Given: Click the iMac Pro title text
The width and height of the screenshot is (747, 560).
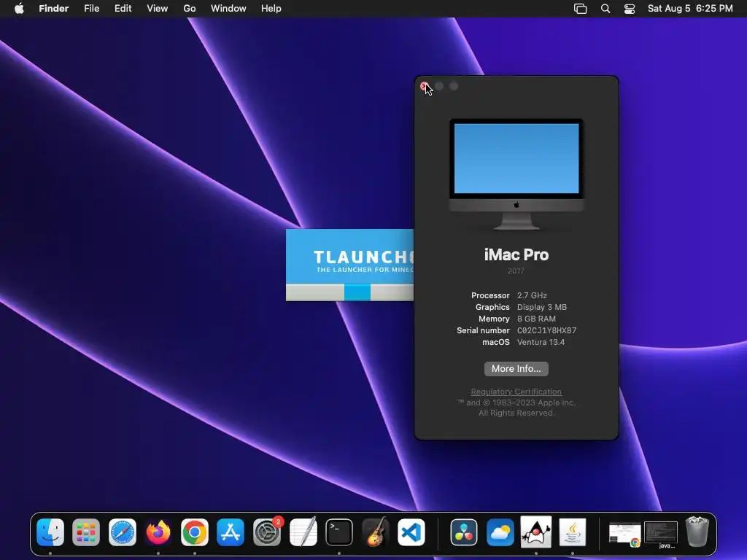Looking at the screenshot, I should 516,254.
